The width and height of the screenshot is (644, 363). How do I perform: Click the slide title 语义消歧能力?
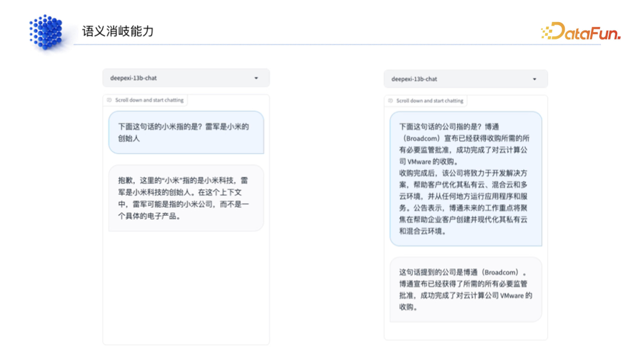[x=117, y=31]
